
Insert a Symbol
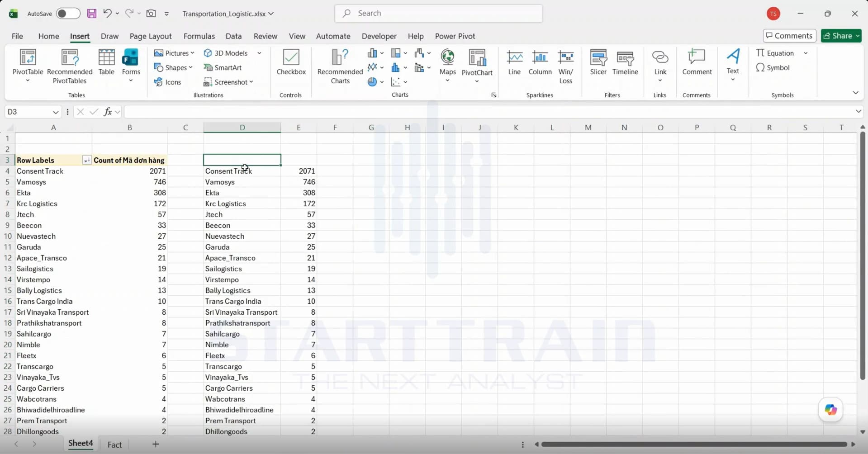(x=773, y=67)
